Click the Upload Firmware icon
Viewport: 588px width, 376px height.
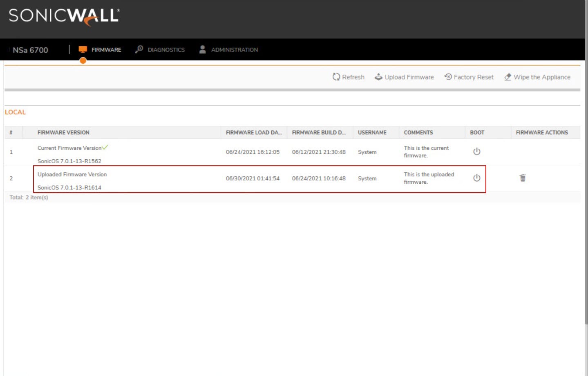[378, 77]
